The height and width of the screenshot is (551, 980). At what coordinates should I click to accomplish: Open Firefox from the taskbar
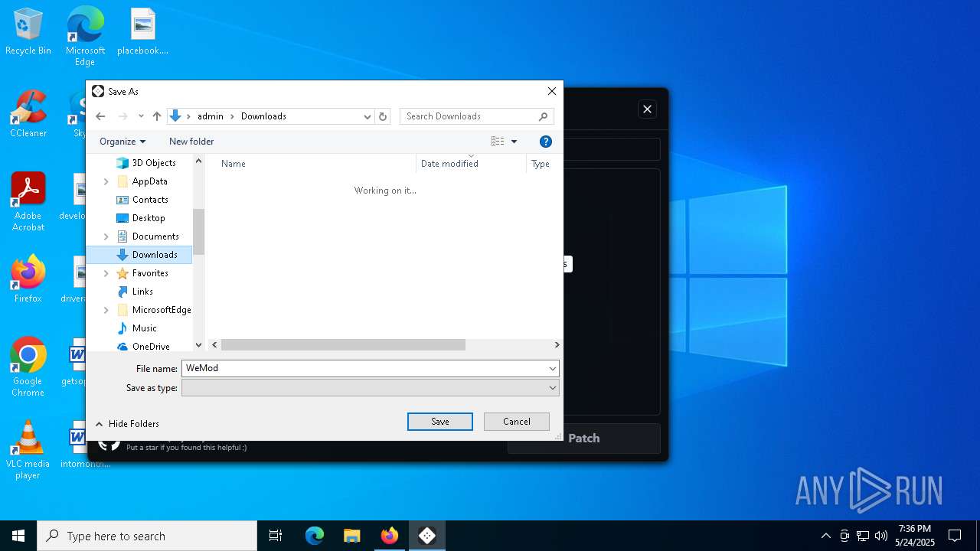click(x=390, y=536)
